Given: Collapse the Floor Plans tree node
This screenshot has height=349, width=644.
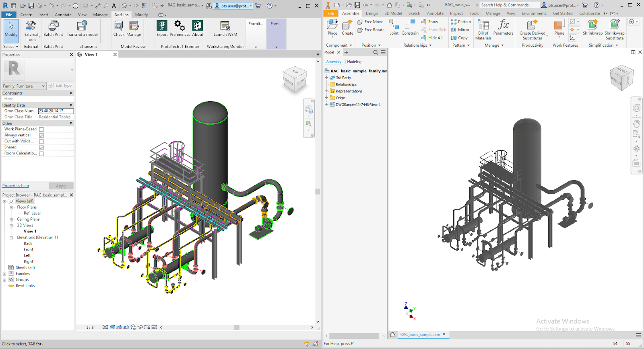Looking at the screenshot, I should (11, 207).
